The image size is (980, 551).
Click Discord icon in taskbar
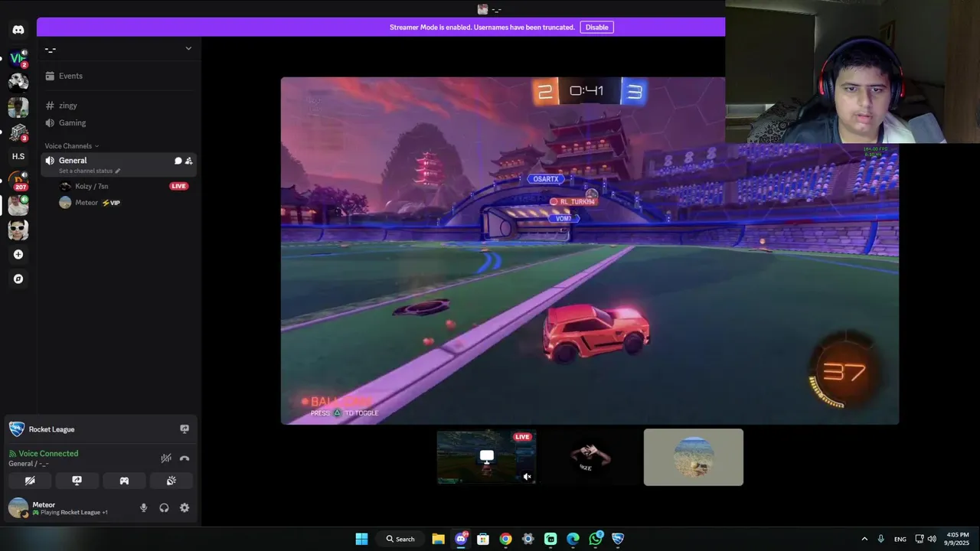pyautogui.click(x=461, y=539)
